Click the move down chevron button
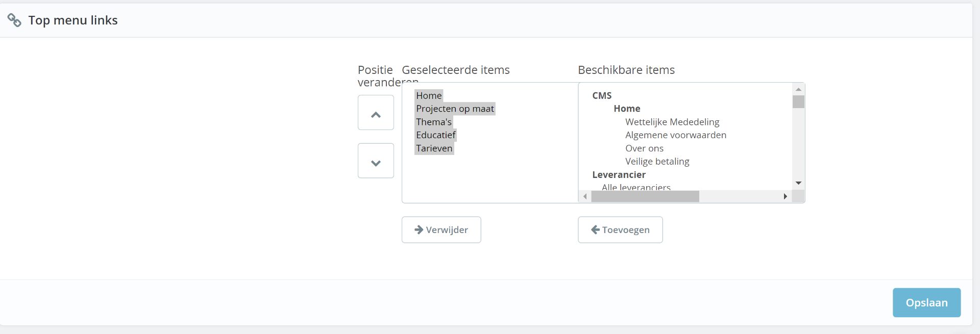The width and height of the screenshot is (980, 334). click(376, 161)
